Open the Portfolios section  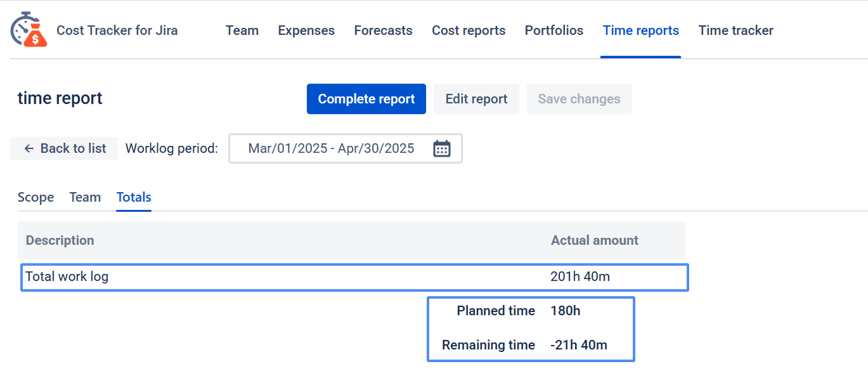(554, 30)
